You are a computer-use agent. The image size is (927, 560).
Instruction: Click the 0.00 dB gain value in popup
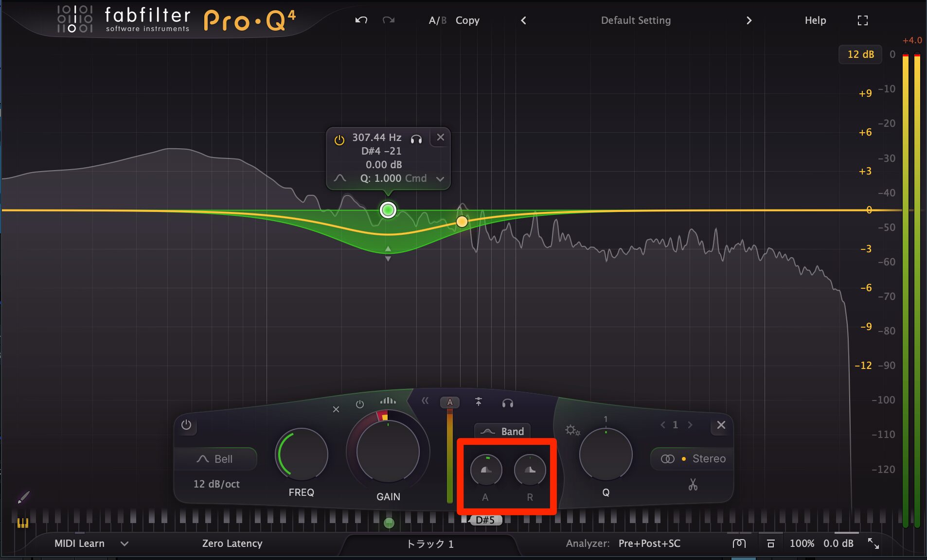(384, 165)
